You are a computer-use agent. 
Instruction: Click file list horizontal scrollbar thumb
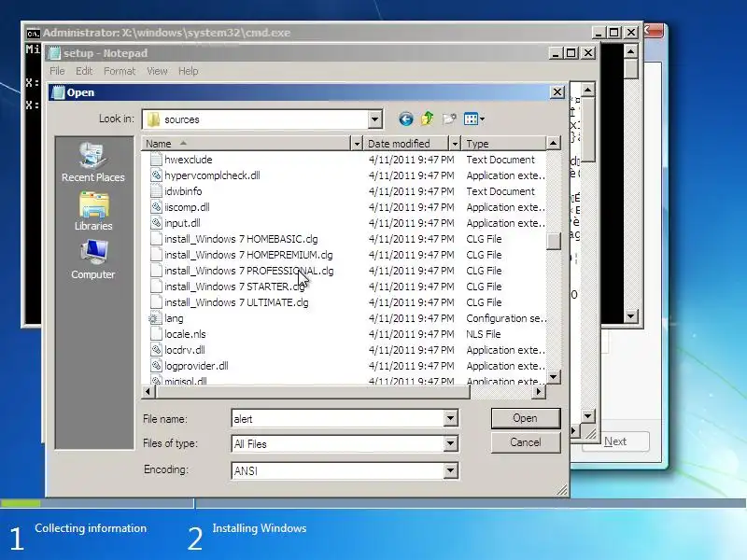tap(313, 391)
